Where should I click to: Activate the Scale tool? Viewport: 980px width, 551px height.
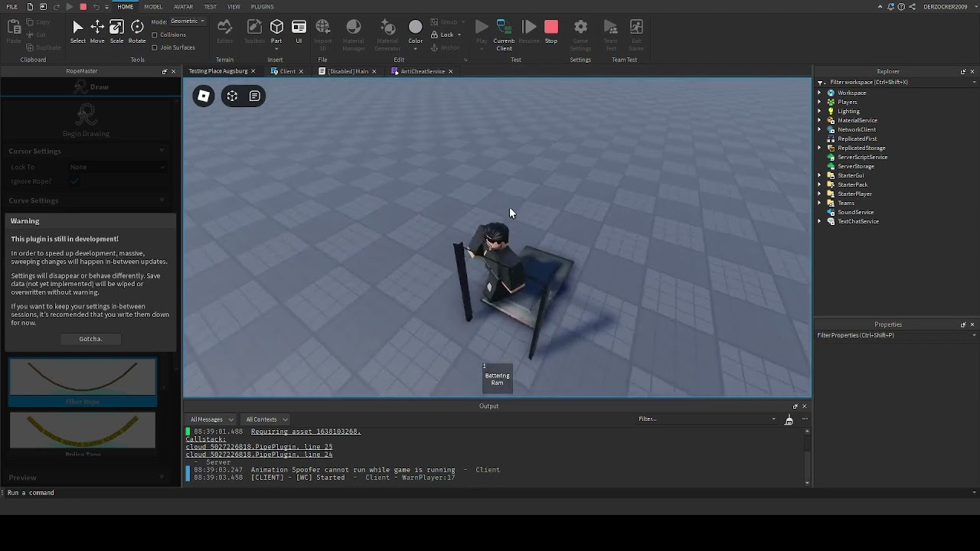[116, 31]
